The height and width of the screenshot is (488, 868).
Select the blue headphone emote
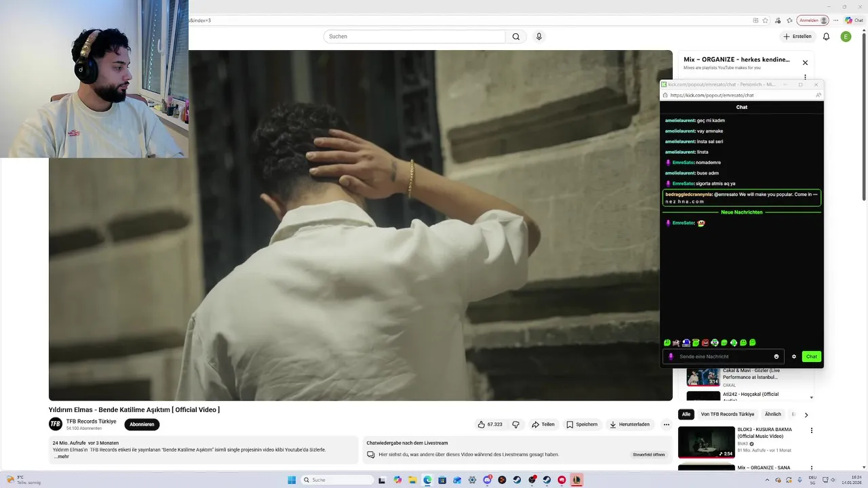[686, 343]
